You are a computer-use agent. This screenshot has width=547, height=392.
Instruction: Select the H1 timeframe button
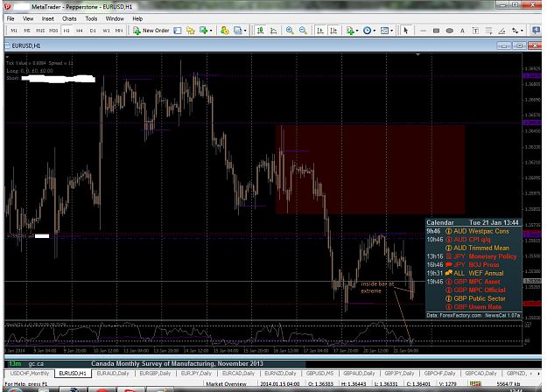pos(67,31)
